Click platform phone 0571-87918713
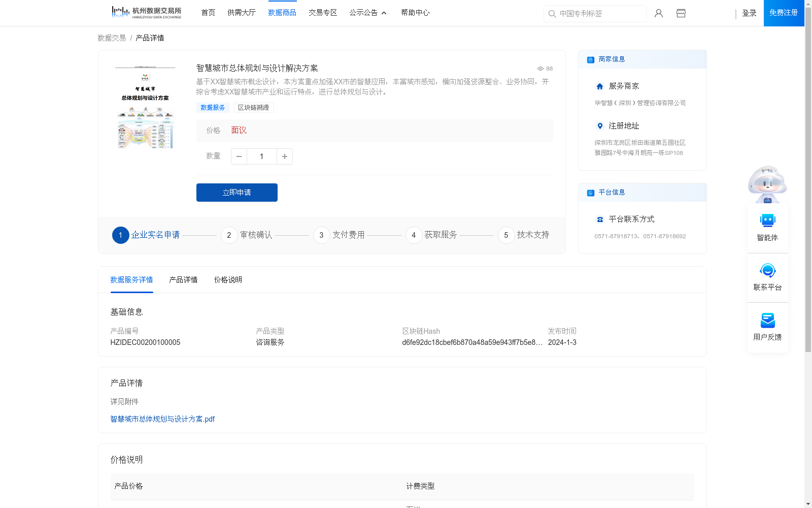Screen dimensions: 812x508 pos(617,236)
